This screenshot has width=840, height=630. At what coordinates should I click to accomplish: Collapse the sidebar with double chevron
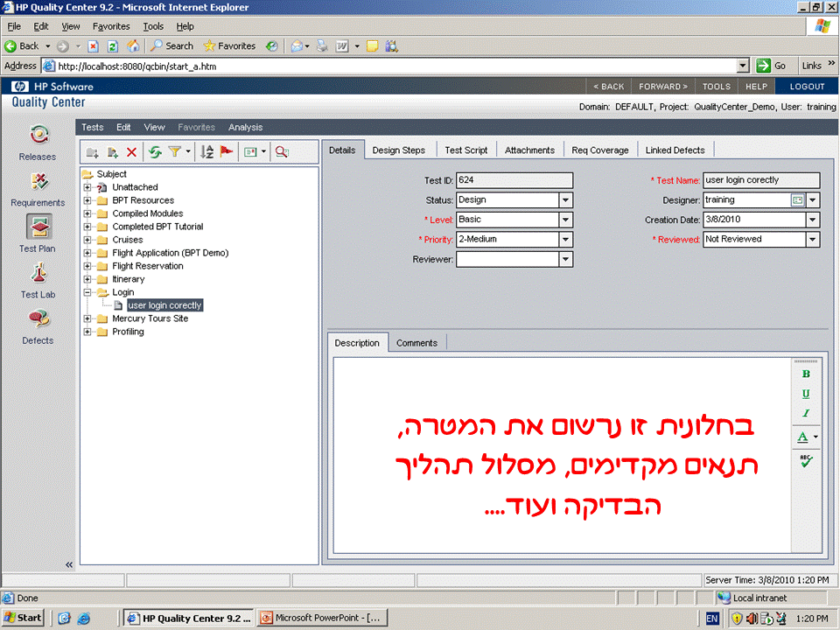click(x=69, y=564)
